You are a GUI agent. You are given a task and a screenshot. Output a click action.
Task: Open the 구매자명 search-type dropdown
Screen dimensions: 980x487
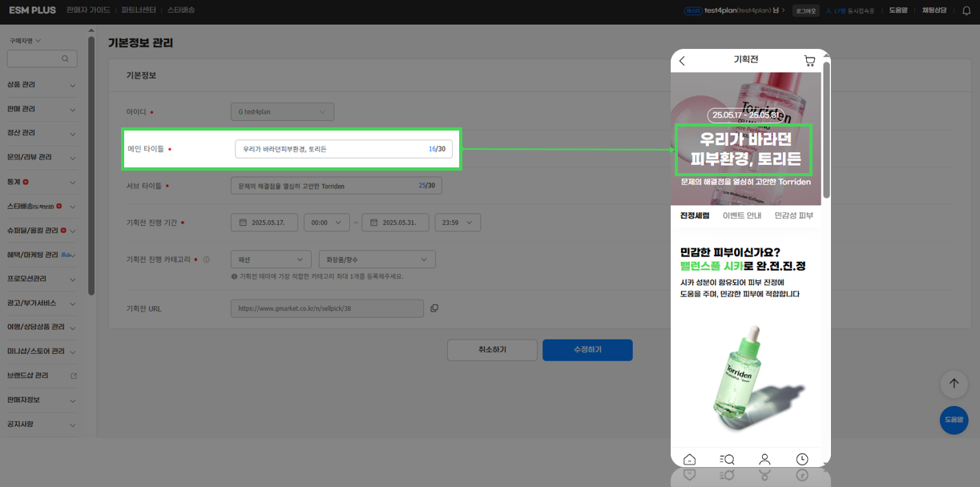coord(25,40)
